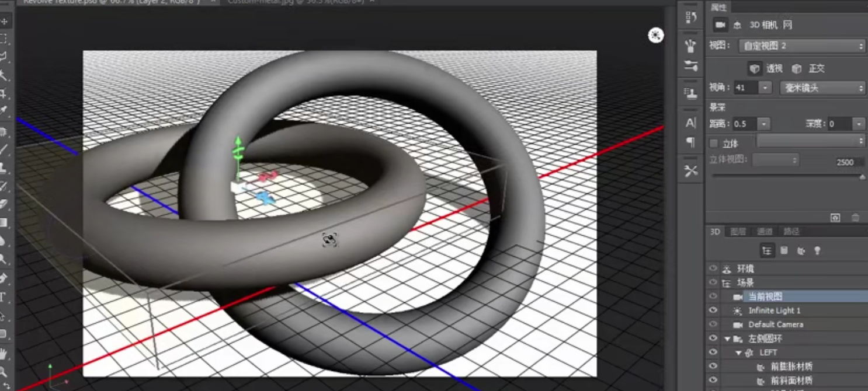Screen dimensions: 868x391
Task: Open the Tool Presets panel icon
Action: pyautogui.click(x=691, y=170)
